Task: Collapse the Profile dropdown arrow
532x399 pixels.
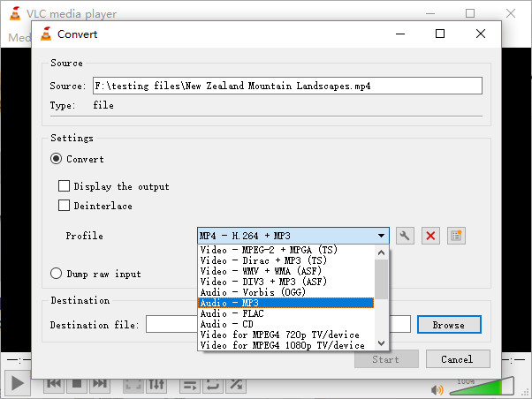Action: click(381, 236)
